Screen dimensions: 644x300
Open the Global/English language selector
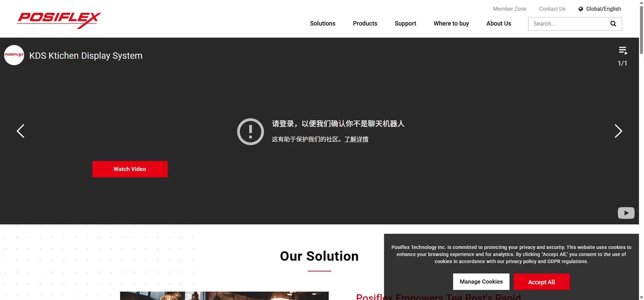coord(603,9)
